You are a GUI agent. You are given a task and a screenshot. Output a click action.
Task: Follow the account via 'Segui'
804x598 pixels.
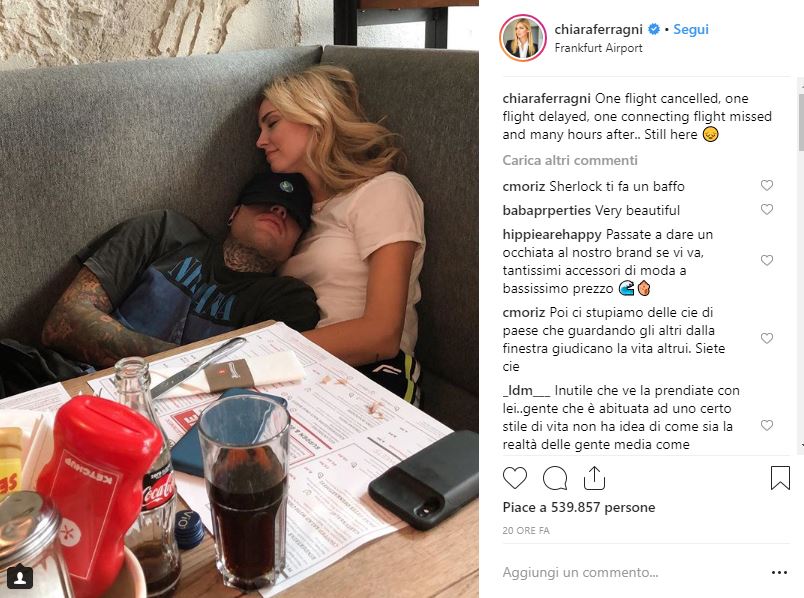(691, 29)
